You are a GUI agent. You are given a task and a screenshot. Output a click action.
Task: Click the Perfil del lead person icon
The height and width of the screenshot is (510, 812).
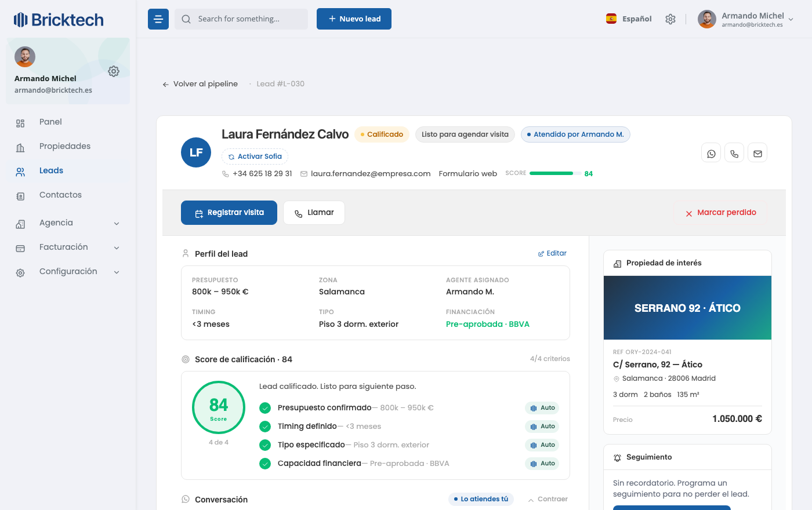click(186, 253)
